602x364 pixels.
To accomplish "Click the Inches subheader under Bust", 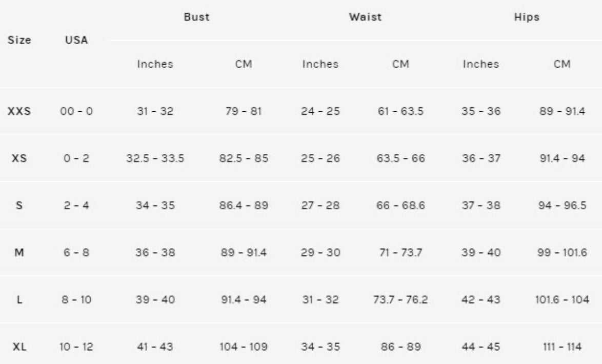I will click(x=155, y=64).
